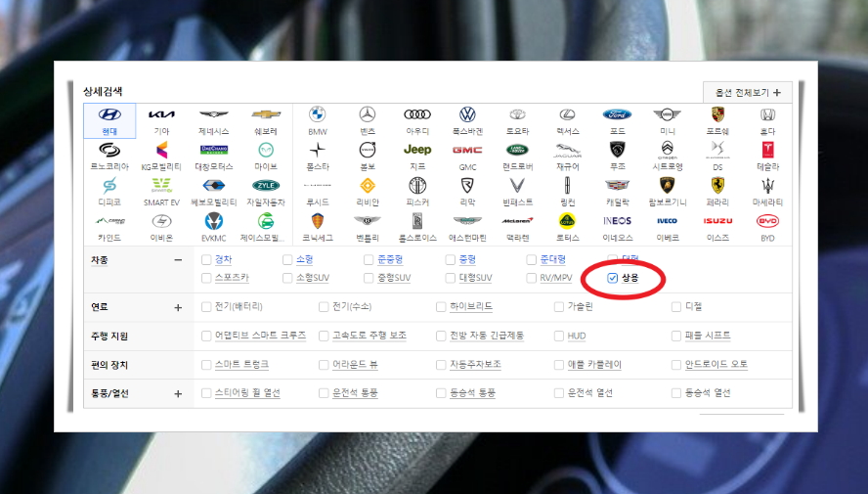Image resolution: width=868 pixels, height=494 pixels.
Task: Pick the Cadillac logo
Action: pyautogui.click(x=617, y=185)
